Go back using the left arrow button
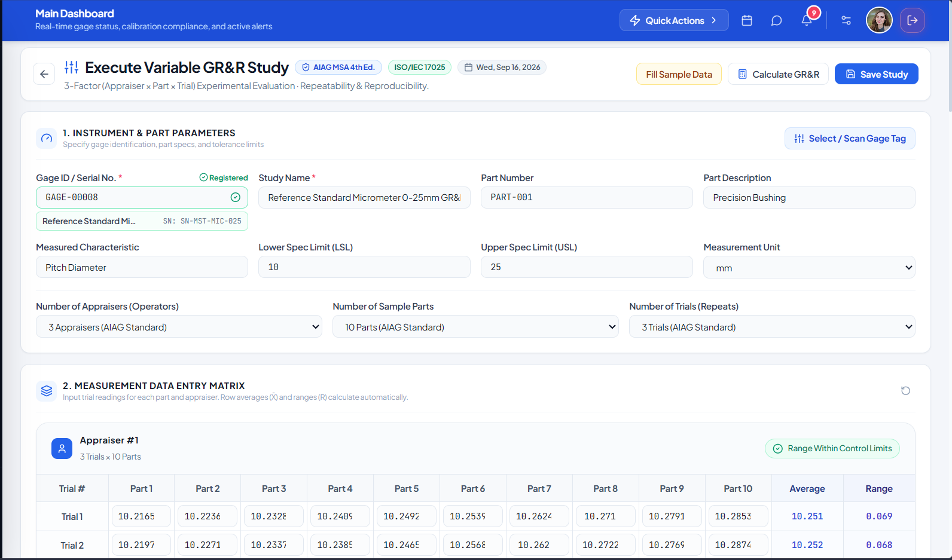 [x=44, y=74]
